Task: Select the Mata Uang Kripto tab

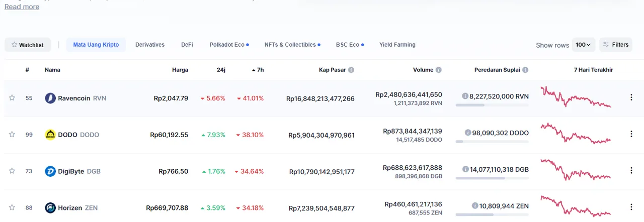Action: pyautogui.click(x=96, y=45)
